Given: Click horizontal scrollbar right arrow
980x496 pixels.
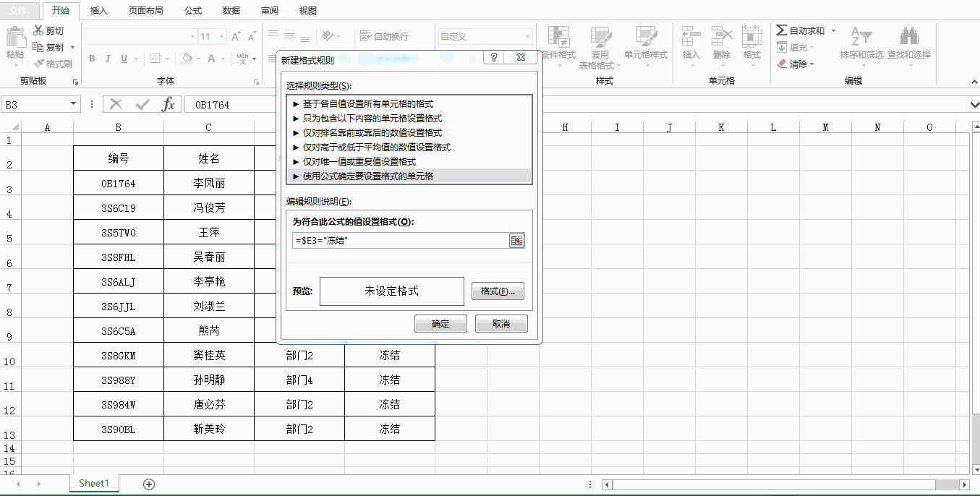Looking at the screenshot, I should 965,484.
